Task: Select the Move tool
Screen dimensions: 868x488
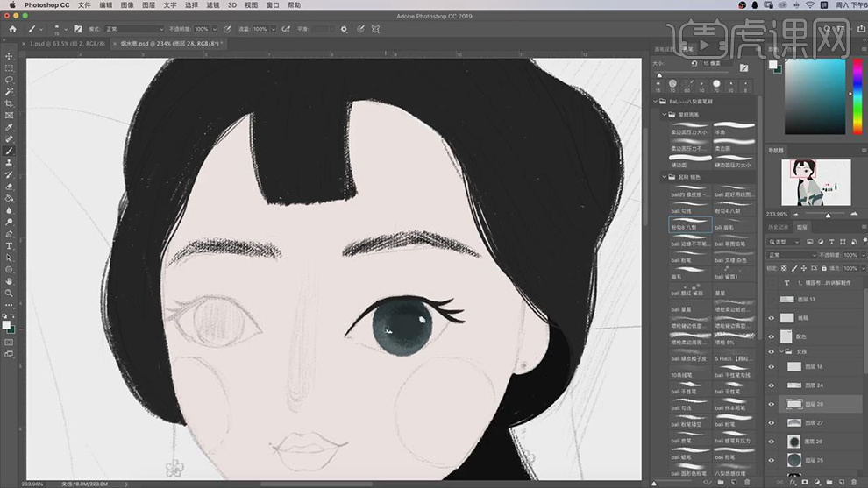Action: (9, 56)
